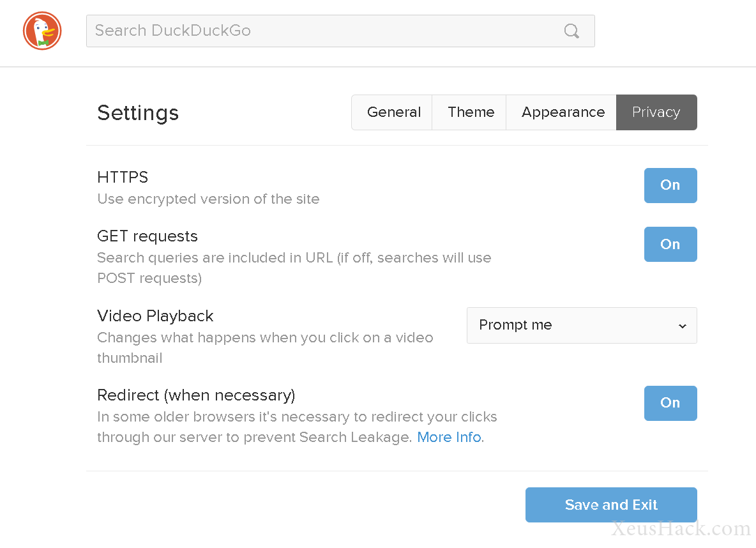Viewport: 756px width, 548px height.
Task: Click the 'Search queries are included in URL' description
Action: point(294,268)
